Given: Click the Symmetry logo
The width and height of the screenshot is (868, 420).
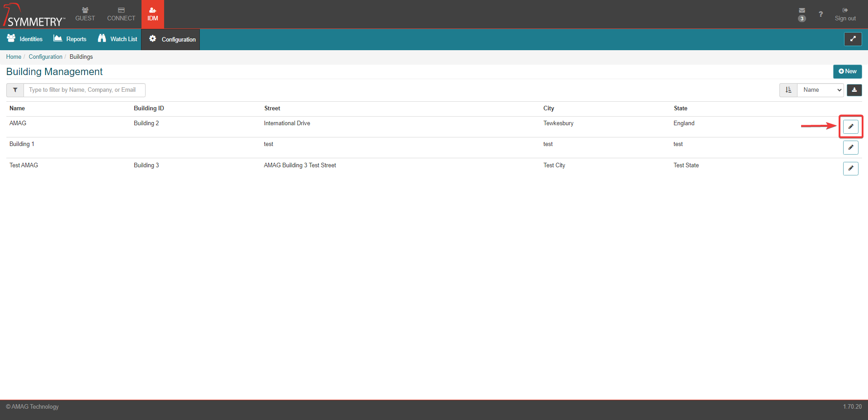Looking at the screenshot, I should click(34, 15).
